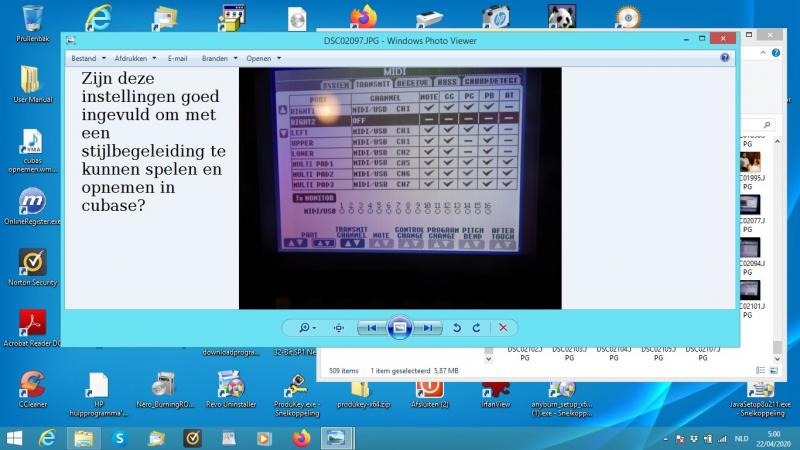Image resolution: width=800 pixels, height=450 pixels.
Task: Open the User Manual desktop folder
Action: click(x=33, y=84)
